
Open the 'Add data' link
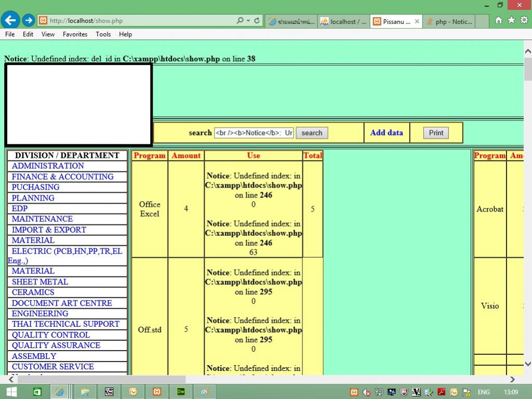click(387, 132)
